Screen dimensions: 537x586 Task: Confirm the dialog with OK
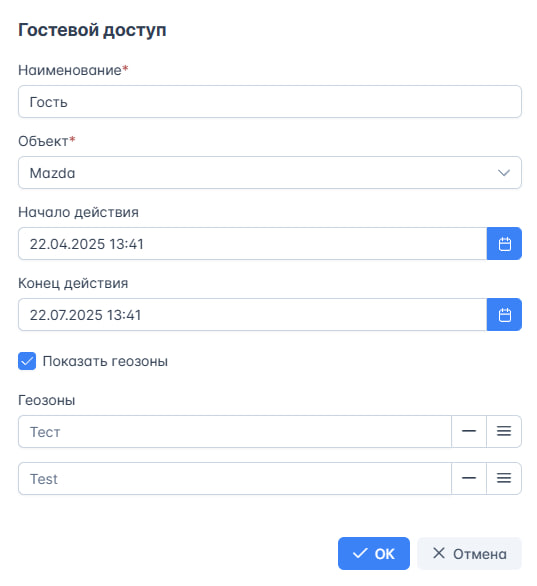pyautogui.click(x=374, y=553)
